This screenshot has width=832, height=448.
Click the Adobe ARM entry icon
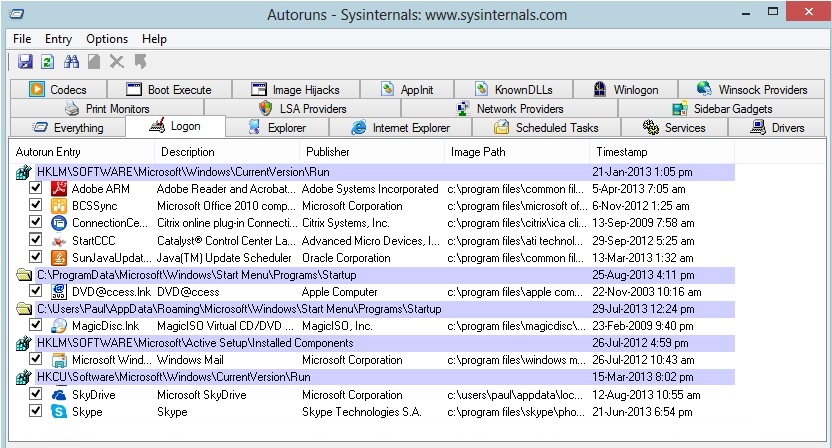click(x=59, y=188)
